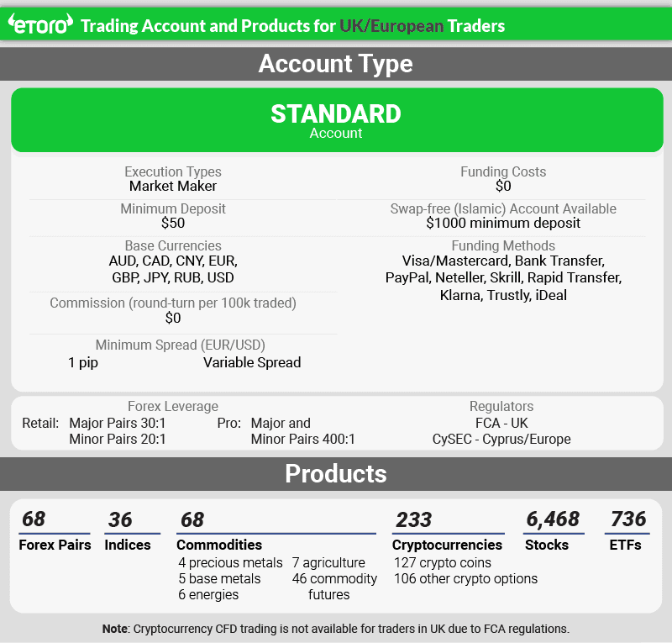The height and width of the screenshot is (643, 672).
Task: Click the cryptocurrency CFD note at bottom
Action: [336, 627]
